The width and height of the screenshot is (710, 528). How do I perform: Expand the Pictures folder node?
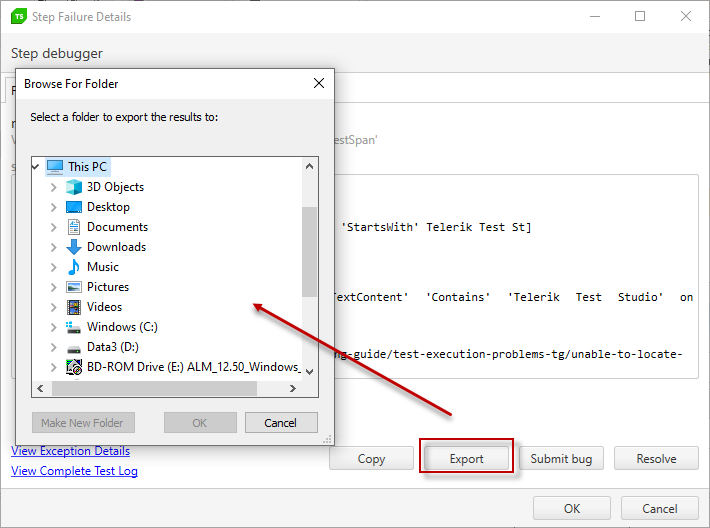(53, 287)
